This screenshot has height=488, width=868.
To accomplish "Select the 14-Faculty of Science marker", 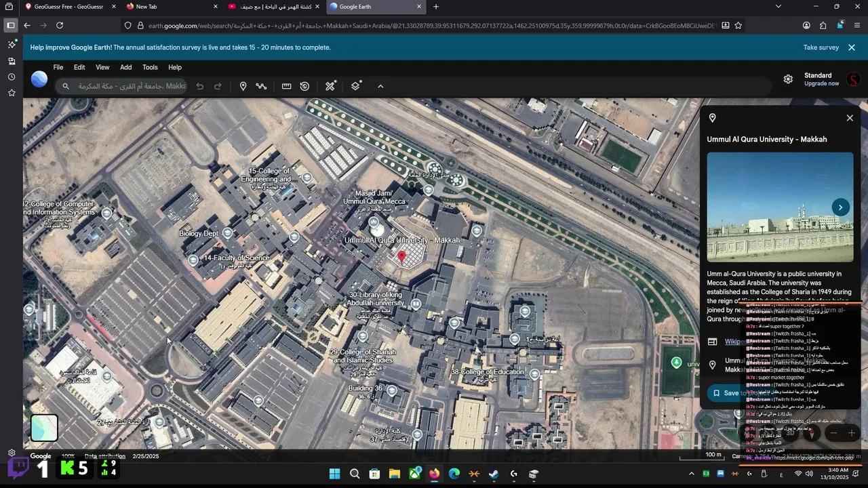I will (x=193, y=260).
